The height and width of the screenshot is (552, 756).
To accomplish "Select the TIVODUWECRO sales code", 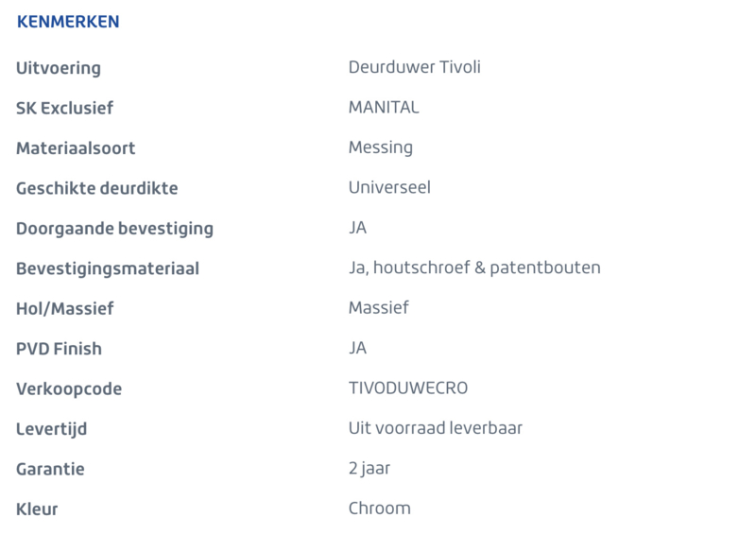I will [x=408, y=388].
